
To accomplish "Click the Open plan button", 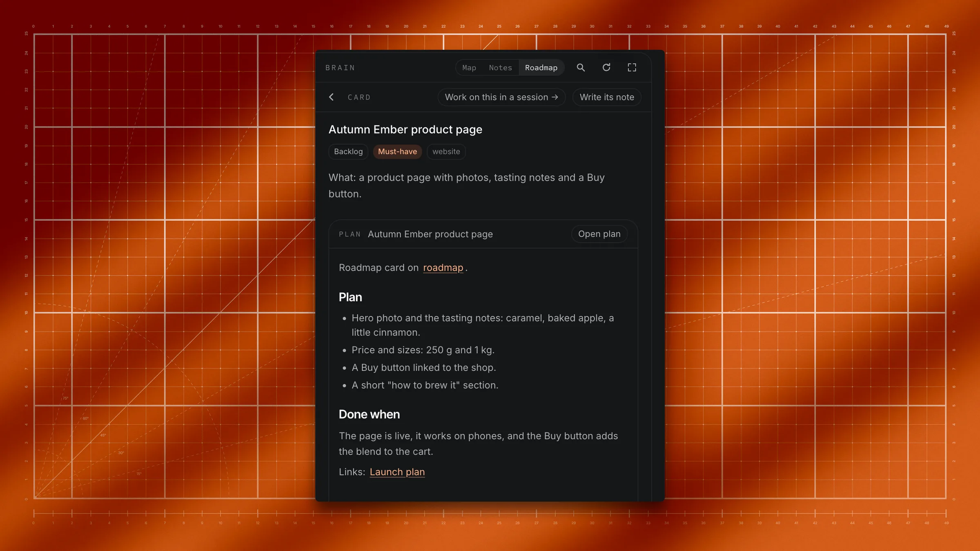I will [599, 234].
